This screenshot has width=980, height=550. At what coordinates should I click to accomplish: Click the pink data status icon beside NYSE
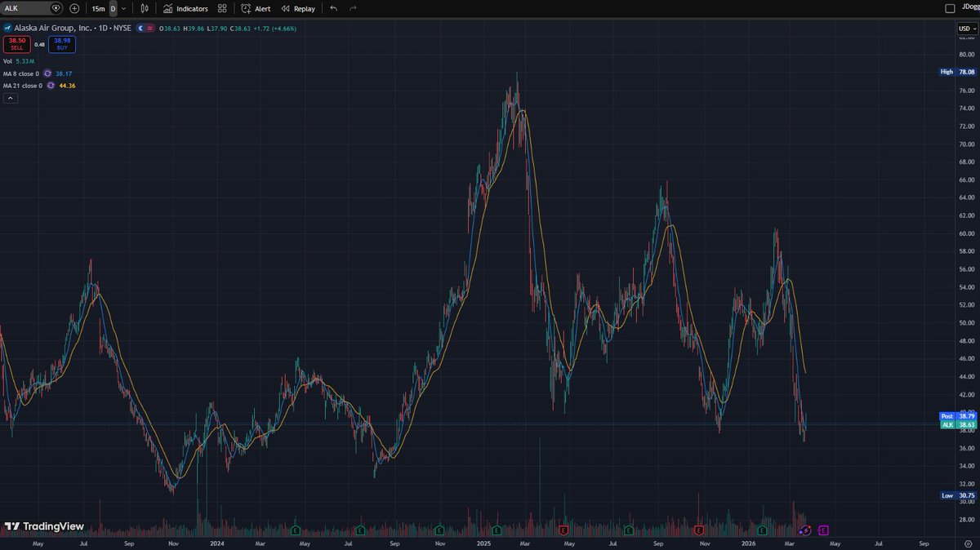pyautogui.click(x=150, y=29)
